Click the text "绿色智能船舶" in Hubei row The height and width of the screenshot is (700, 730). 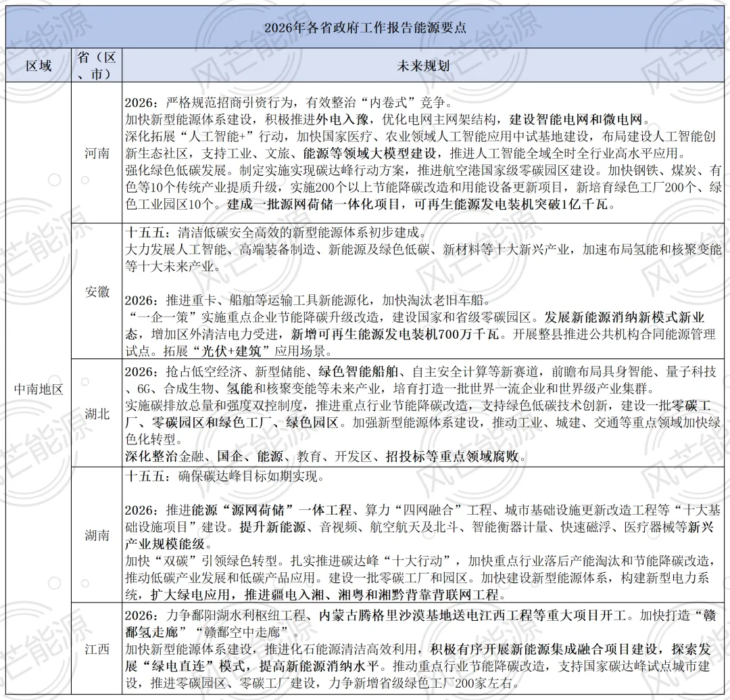coord(358,372)
